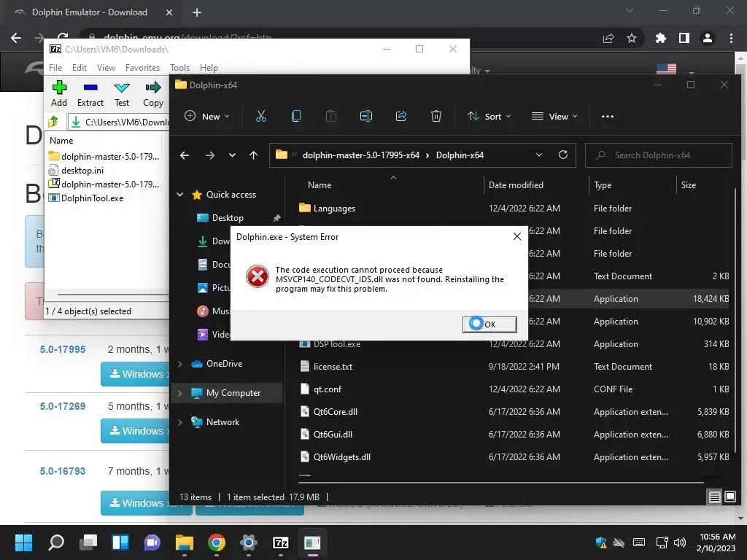This screenshot has height=560, width=747.
Task: Refresh the Dolphin-x64 folder view
Action: (x=563, y=155)
